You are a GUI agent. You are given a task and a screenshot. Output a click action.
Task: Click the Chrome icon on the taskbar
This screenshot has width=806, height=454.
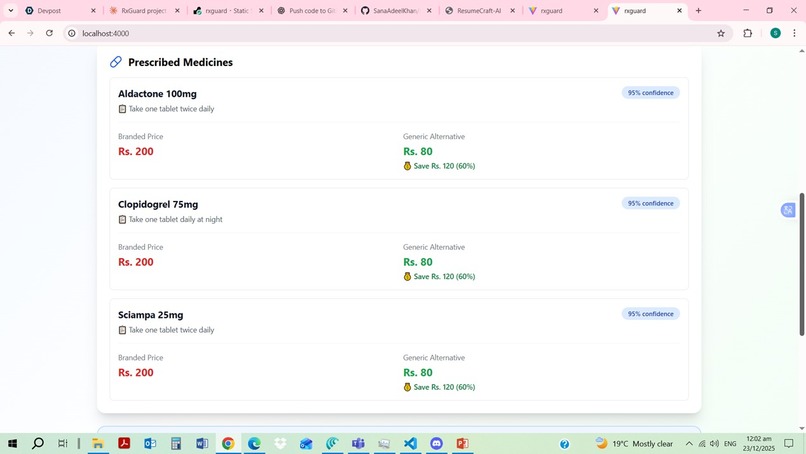(228, 443)
